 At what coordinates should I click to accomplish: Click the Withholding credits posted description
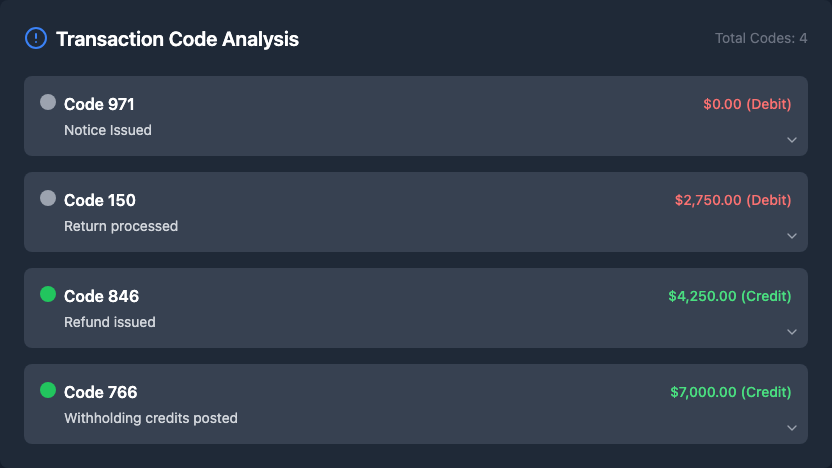(x=151, y=418)
